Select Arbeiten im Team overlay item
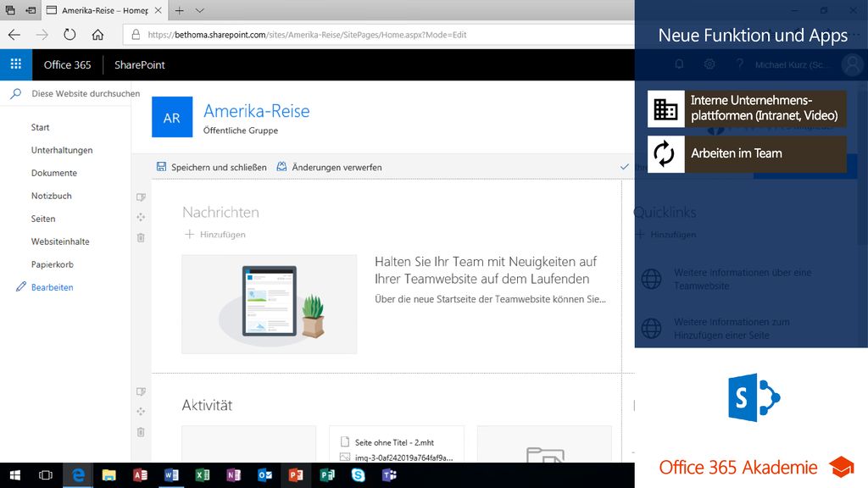This screenshot has width=868, height=488. (747, 154)
